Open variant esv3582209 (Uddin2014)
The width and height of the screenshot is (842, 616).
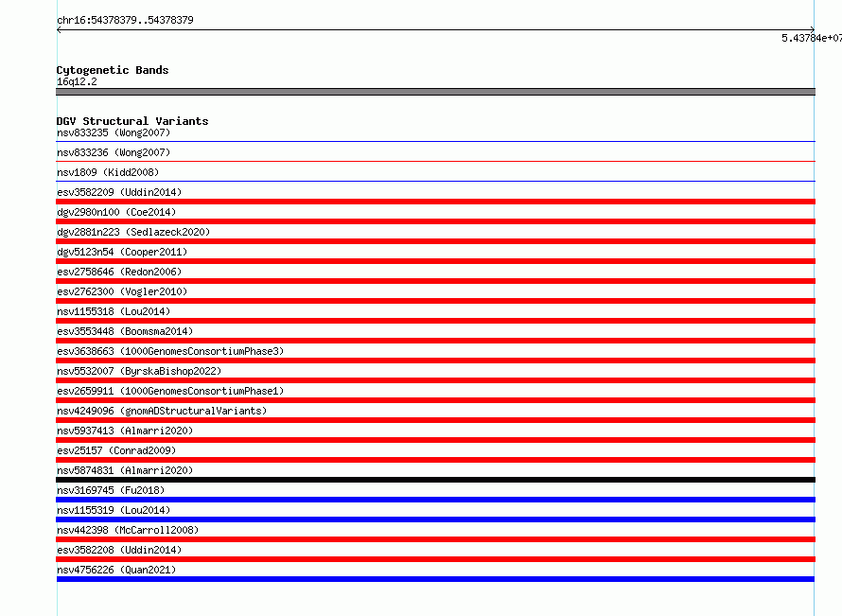coord(119,192)
